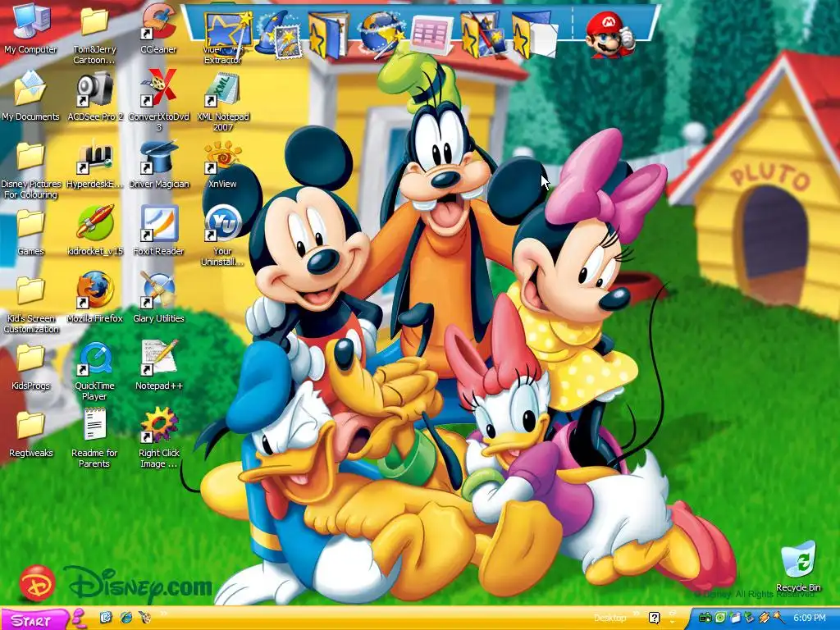Open the Games folder
The width and height of the screenshot is (840, 630).
pyautogui.click(x=30, y=231)
